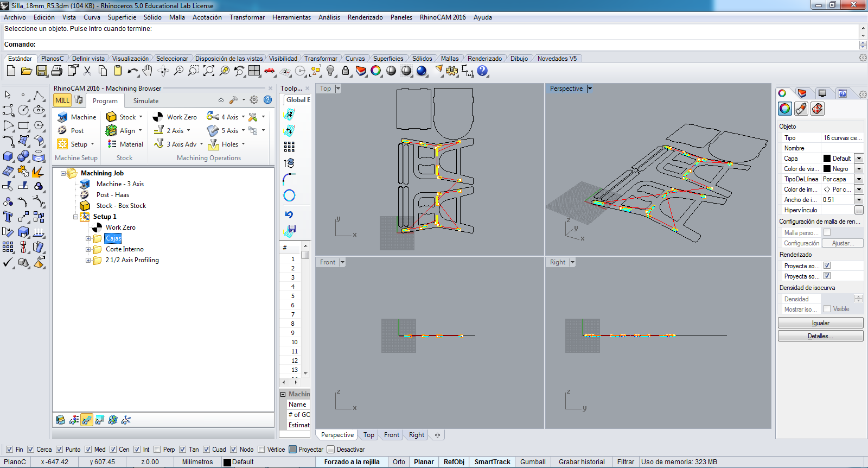The width and height of the screenshot is (868, 468).
Task: Click the Save file icon in toolbar
Action: click(42, 71)
